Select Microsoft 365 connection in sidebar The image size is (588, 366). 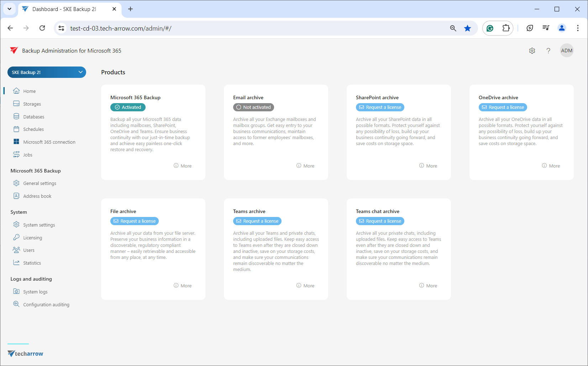pyautogui.click(x=49, y=142)
